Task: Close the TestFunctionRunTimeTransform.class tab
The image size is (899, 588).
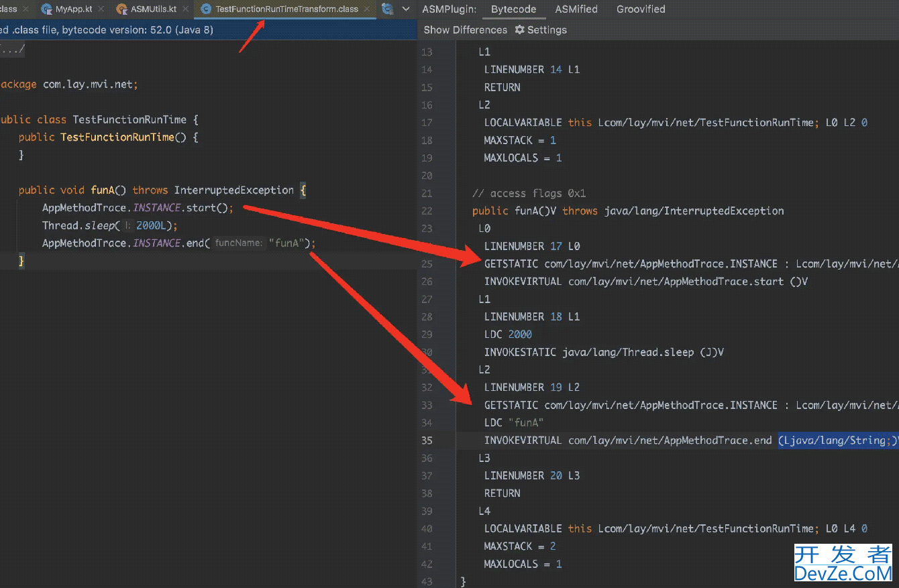Action: [x=368, y=9]
